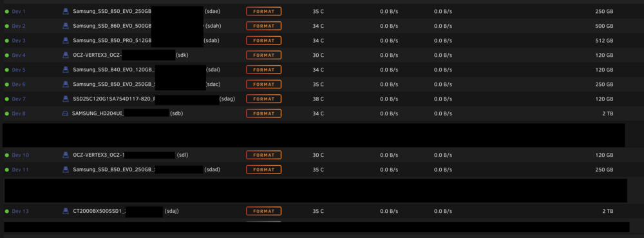Click the green status dot for Dev 5

click(x=6, y=70)
